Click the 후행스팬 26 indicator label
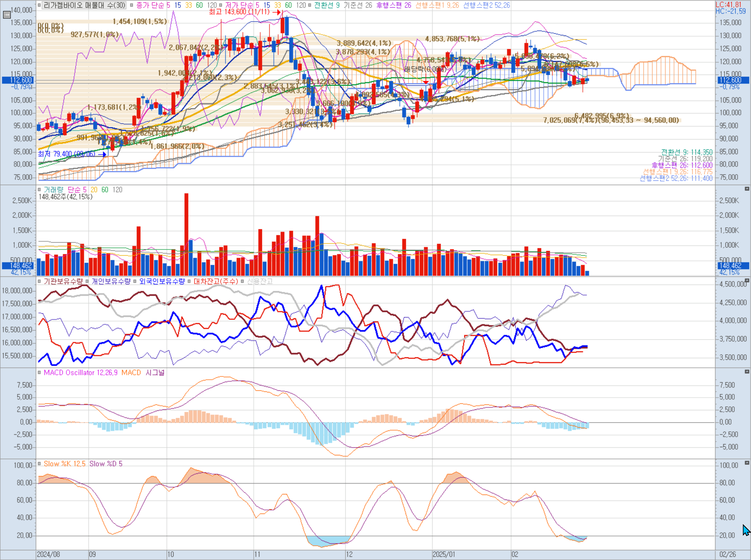The width and height of the screenshot is (751, 560). pyautogui.click(x=393, y=5)
